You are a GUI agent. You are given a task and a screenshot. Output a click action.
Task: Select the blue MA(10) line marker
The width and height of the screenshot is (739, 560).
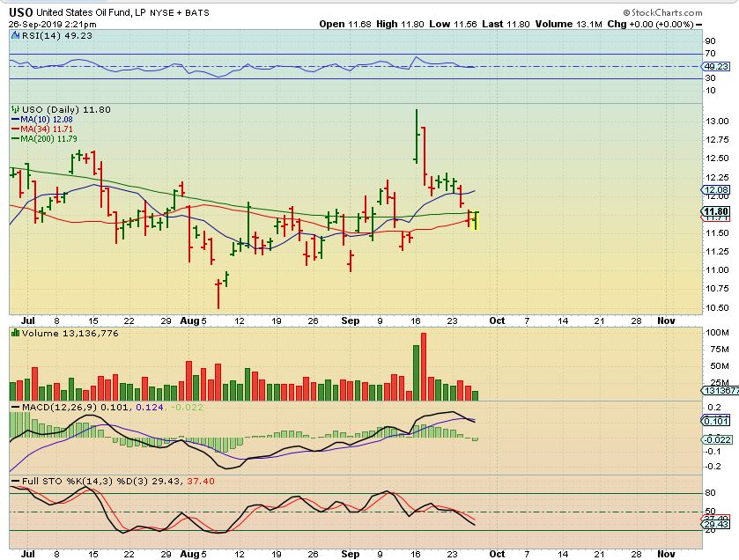[x=15, y=120]
